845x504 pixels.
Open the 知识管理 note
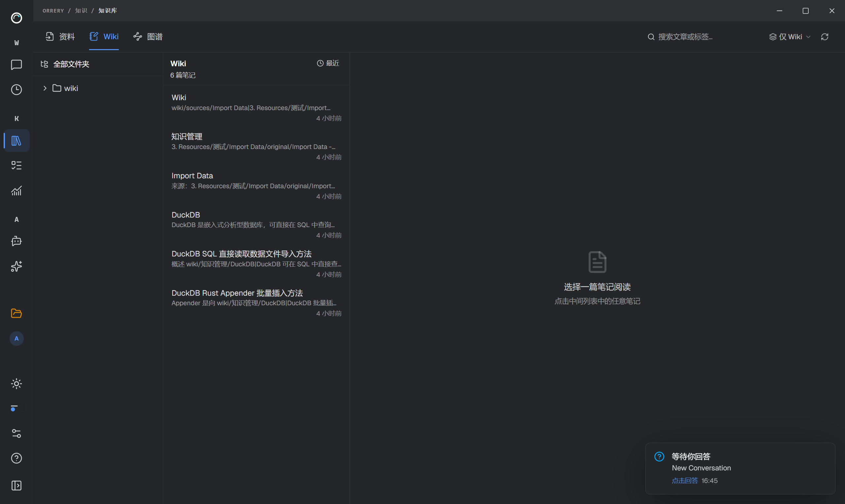[256, 147]
